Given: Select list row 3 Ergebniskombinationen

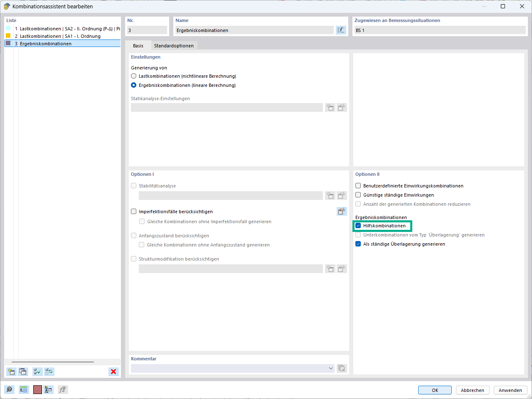Looking at the screenshot, I should click(x=62, y=44).
